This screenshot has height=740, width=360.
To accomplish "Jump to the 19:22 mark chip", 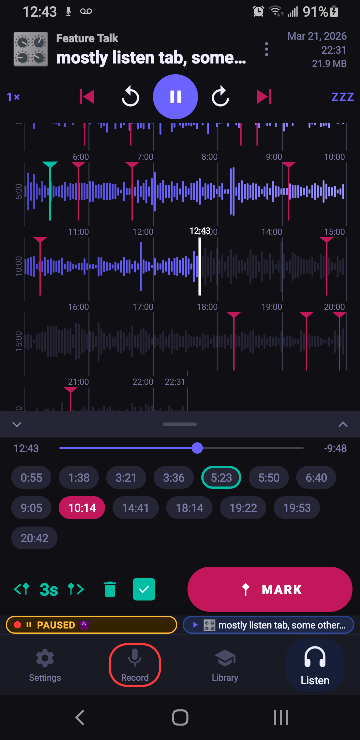I will (243, 508).
